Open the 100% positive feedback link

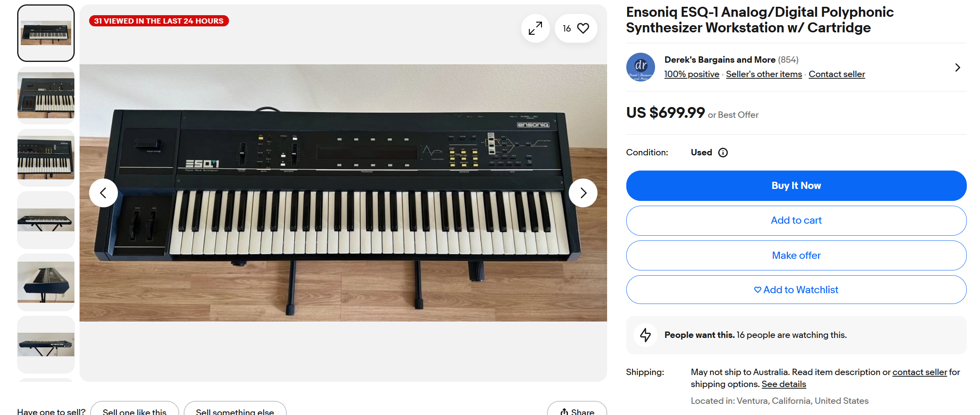click(x=691, y=74)
